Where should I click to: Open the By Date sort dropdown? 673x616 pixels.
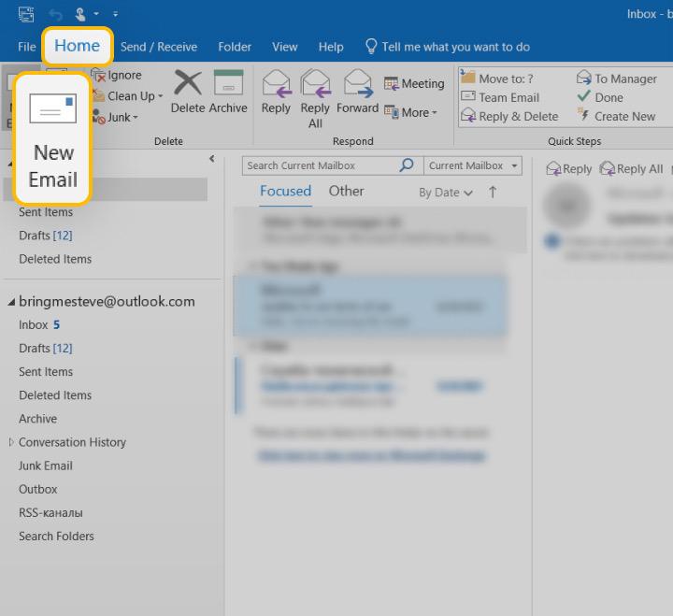[445, 193]
